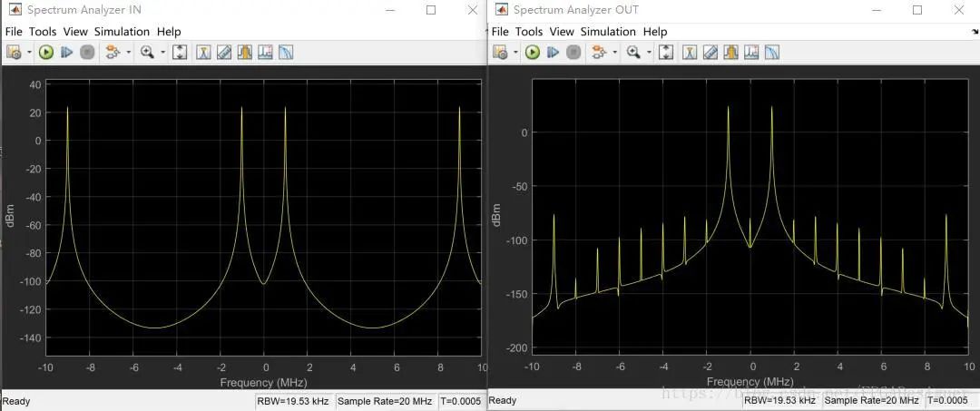The width and height of the screenshot is (980, 411).
Task: Open ruler Cursor Measurements in Analyzer IN
Action: (224, 53)
